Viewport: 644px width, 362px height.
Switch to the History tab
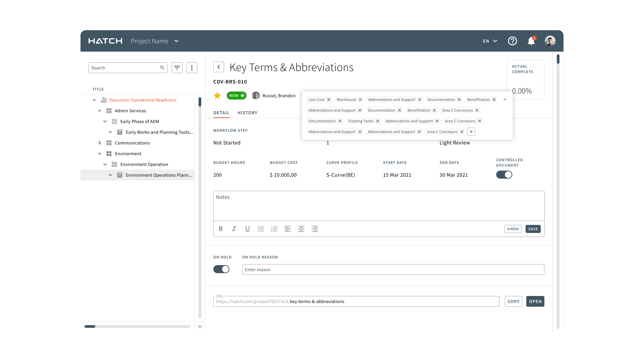click(x=247, y=113)
